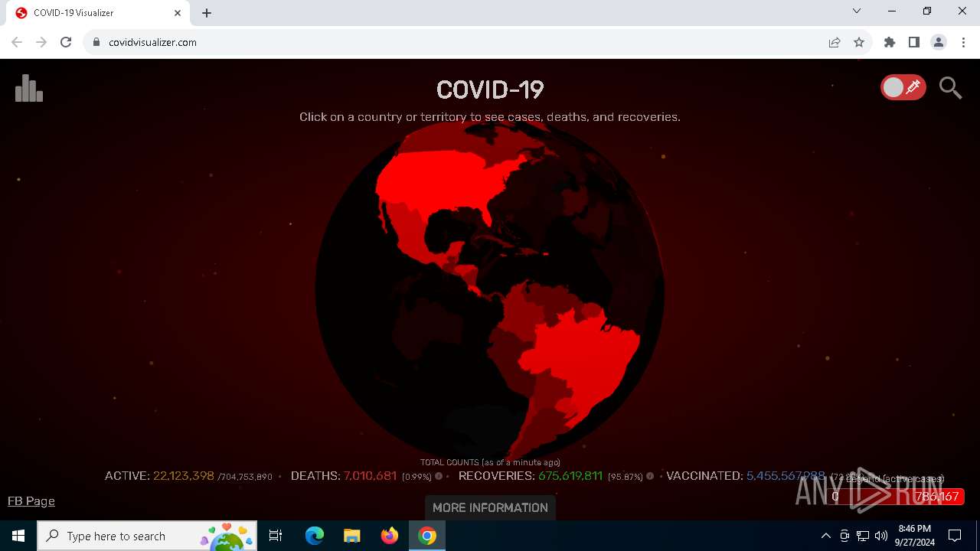Click the browser forward arrow
Viewport: 980px width, 551px height.
[41, 42]
